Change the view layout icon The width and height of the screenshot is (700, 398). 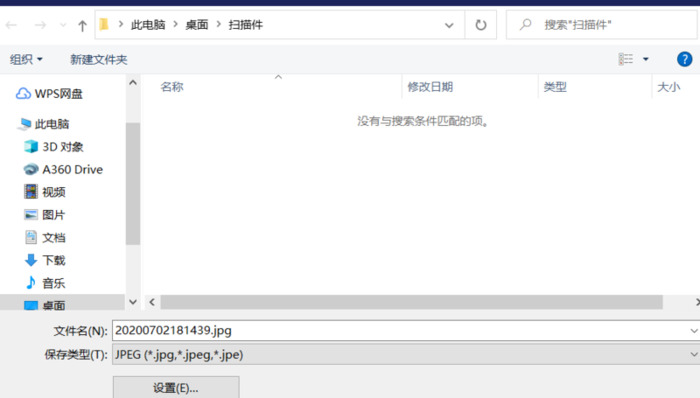[626, 59]
